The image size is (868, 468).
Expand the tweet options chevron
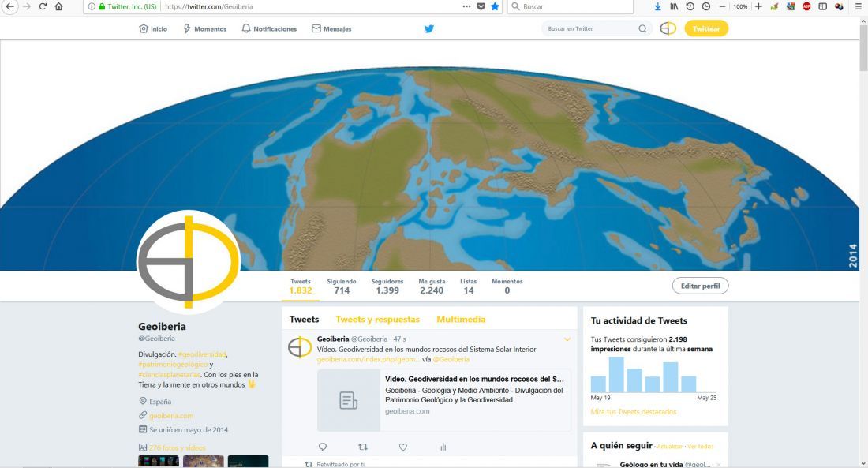567,339
